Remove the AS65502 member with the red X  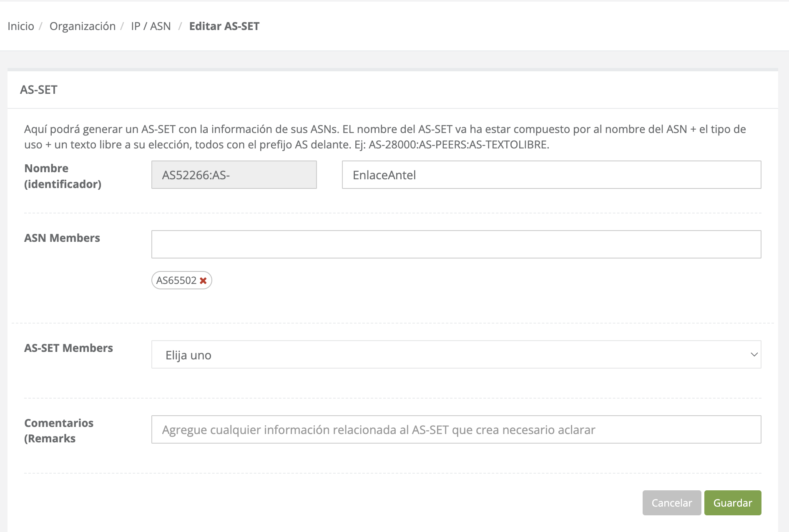[x=203, y=281]
